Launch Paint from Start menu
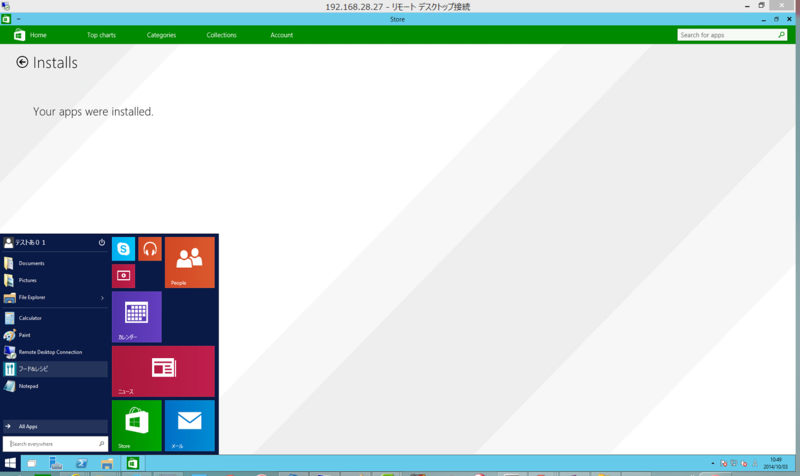 click(55, 335)
